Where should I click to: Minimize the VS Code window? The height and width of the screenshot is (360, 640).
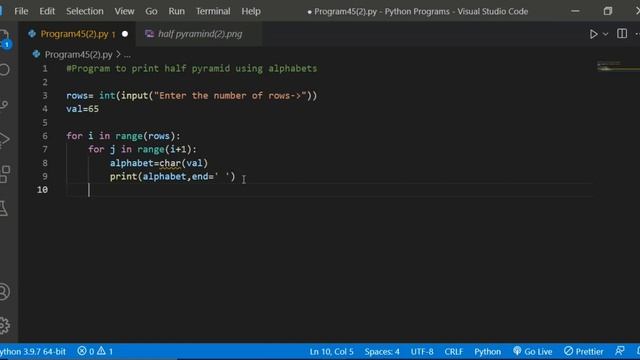click(x=576, y=11)
